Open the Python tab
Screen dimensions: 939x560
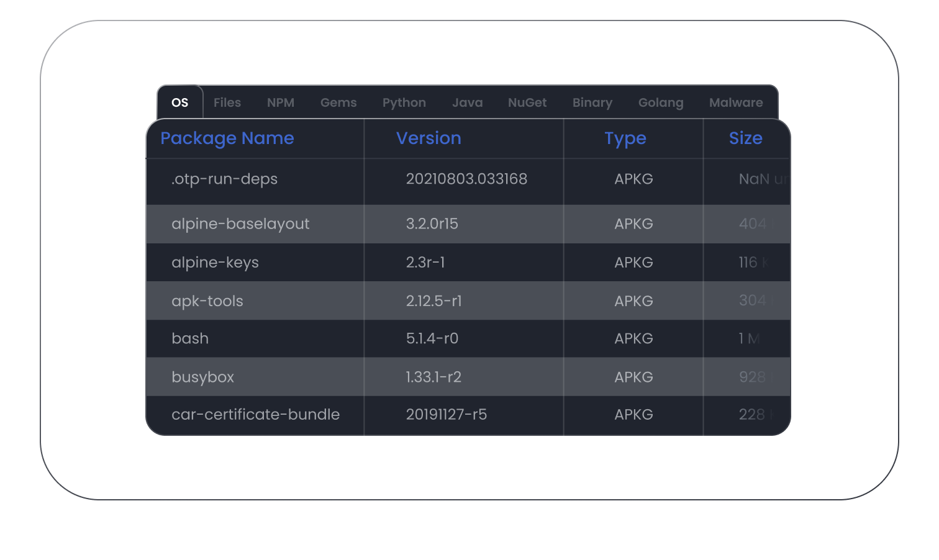404,102
